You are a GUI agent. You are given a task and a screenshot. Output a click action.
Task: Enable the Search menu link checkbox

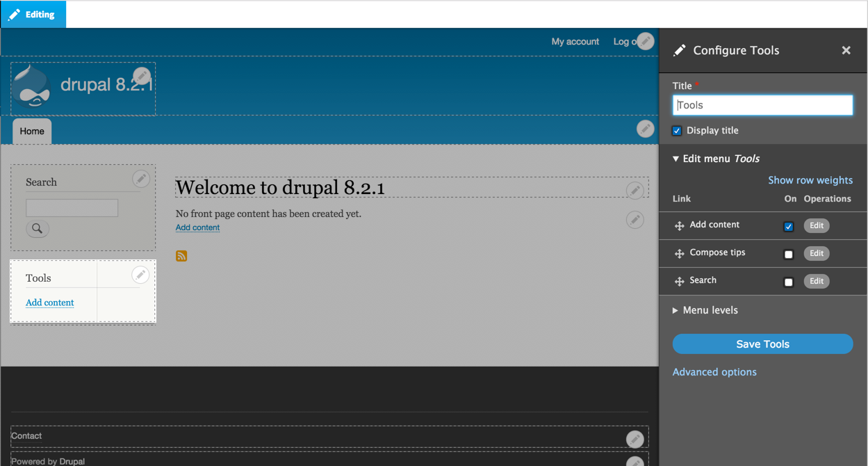[x=788, y=282]
